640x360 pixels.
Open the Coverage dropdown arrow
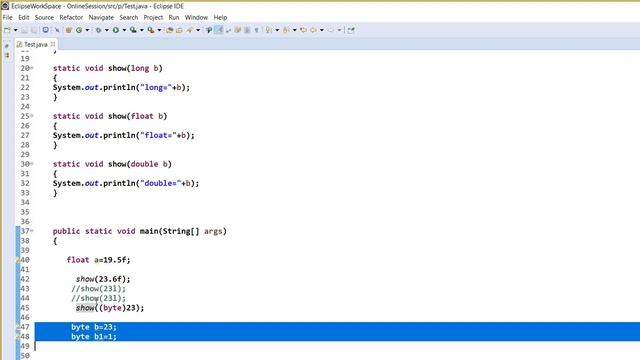coord(142,30)
